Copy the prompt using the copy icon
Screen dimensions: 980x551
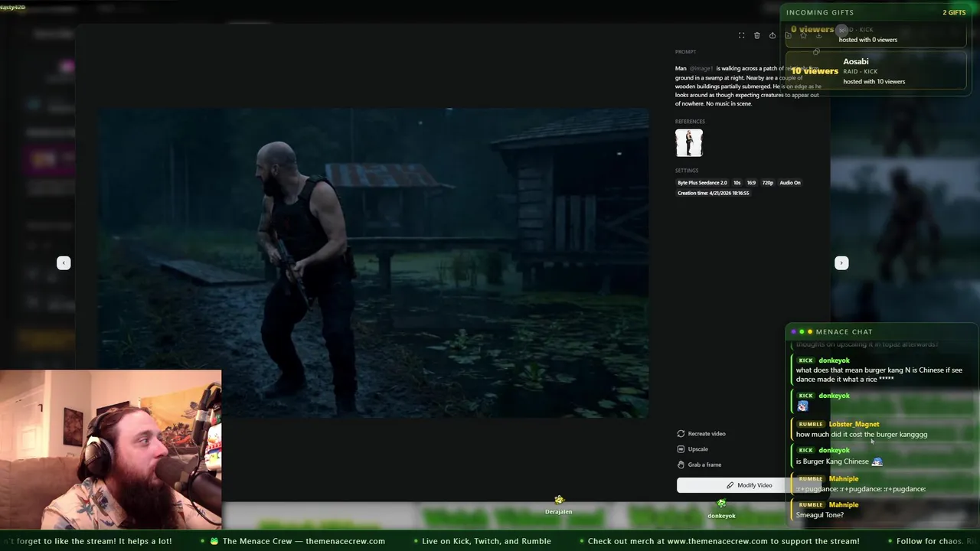pos(816,52)
